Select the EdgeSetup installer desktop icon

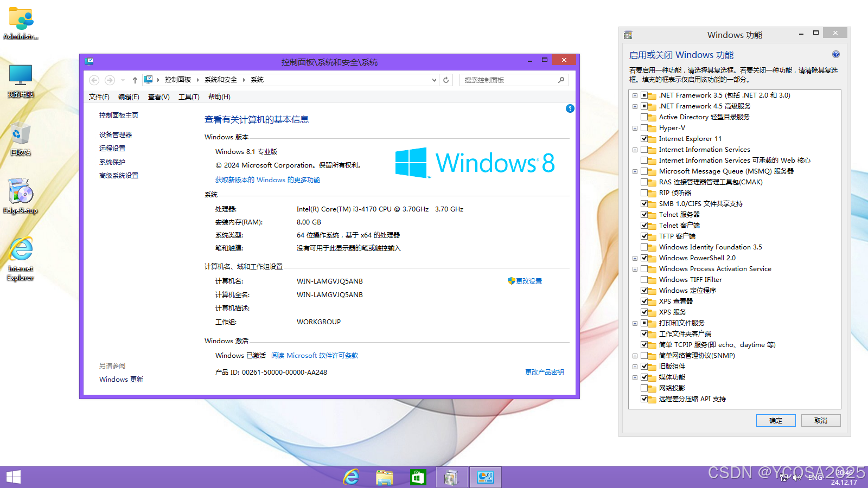tap(21, 191)
